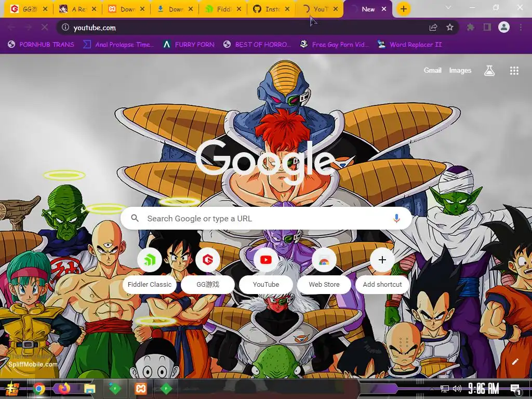Viewport: 532px width, 399px height.
Task: Open the Gmail link
Action: [x=433, y=70]
